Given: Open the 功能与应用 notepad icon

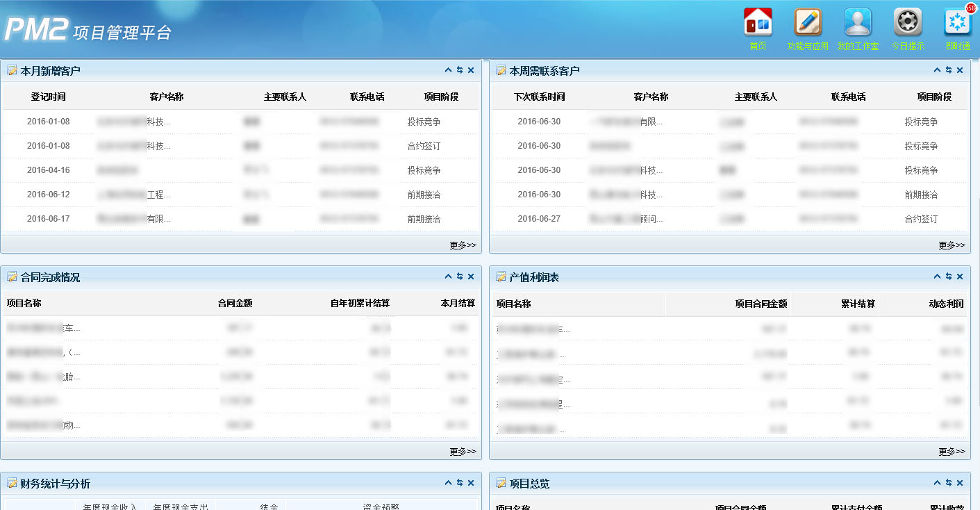Looking at the screenshot, I should point(808,23).
